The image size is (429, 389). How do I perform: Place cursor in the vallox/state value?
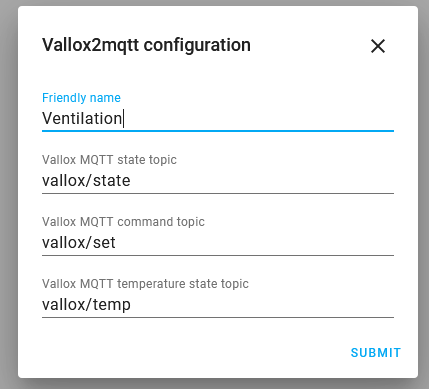tap(86, 181)
